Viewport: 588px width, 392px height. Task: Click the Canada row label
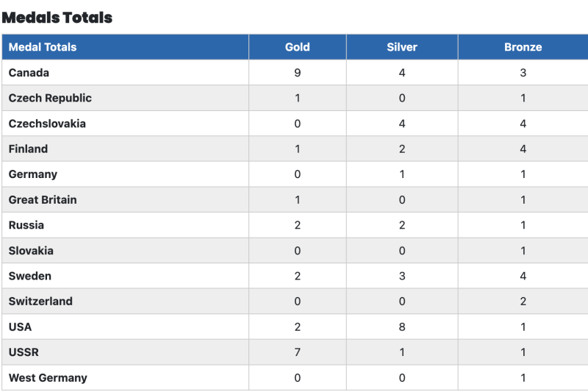click(29, 73)
